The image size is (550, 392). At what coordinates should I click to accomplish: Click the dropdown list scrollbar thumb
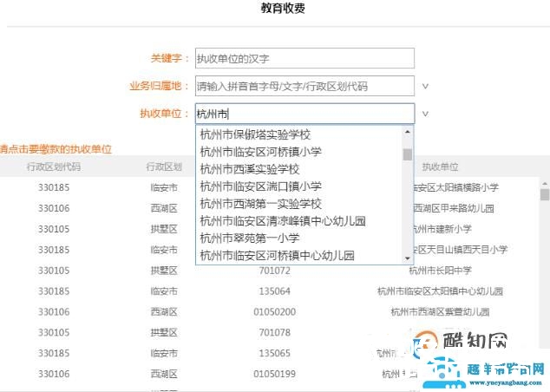[x=407, y=154]
